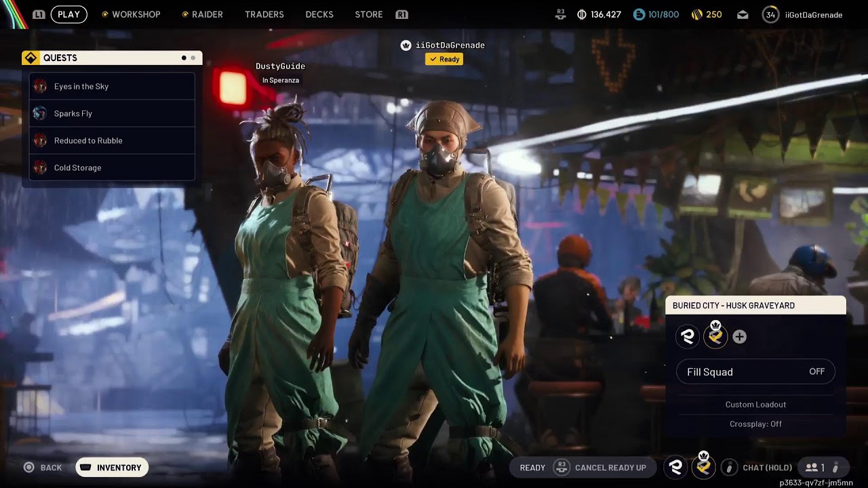Click the white squad member emblem in the map panel
The width and height of the screenshot is (868, 488).
click(x=688, y=336)
